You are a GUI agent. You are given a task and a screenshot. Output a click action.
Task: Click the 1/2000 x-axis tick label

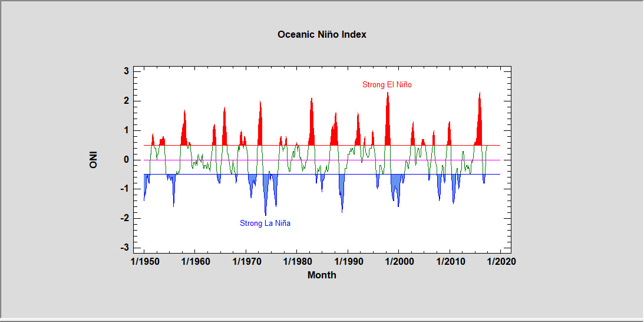point(399,262)
